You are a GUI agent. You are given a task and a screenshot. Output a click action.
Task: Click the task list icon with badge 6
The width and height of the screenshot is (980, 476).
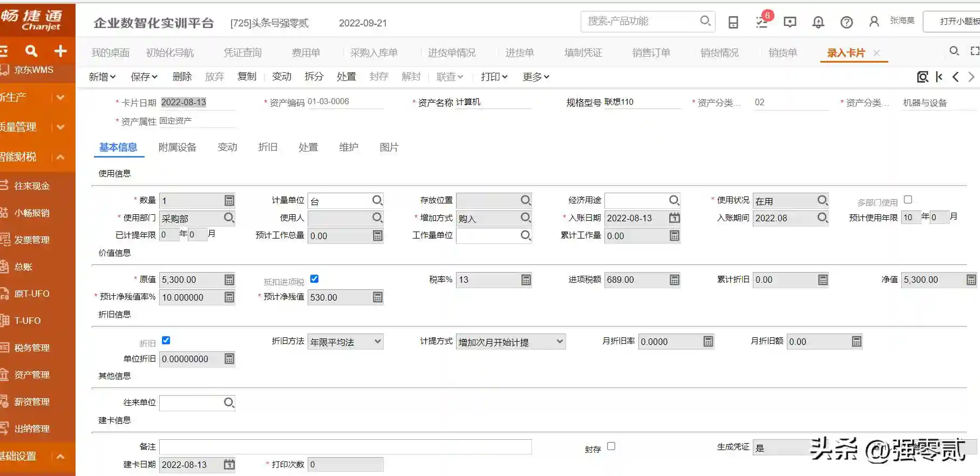(762, 22)
